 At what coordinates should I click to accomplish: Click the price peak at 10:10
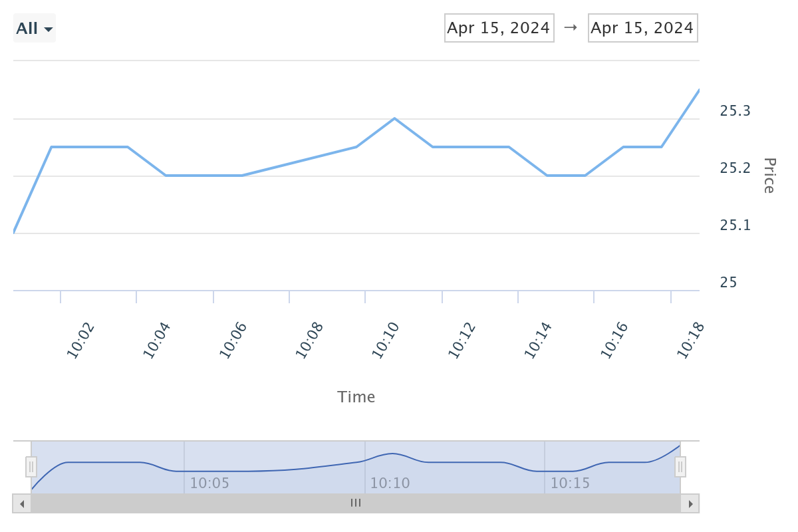(x=394, y=118)
